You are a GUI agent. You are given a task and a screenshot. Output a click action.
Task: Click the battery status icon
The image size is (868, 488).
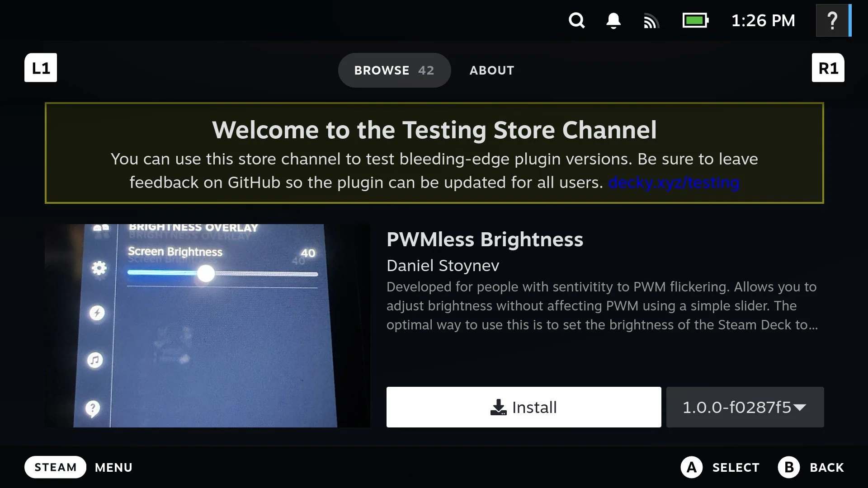tap(695, 20)
